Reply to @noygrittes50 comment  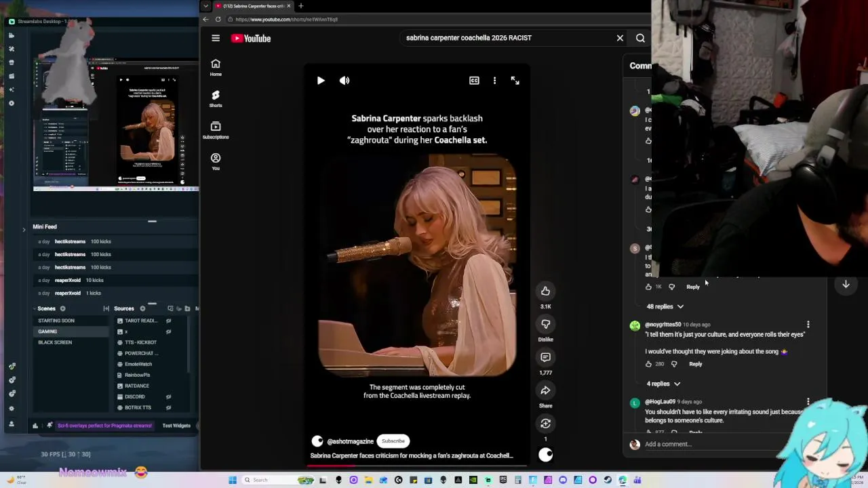tap(696, 364)
